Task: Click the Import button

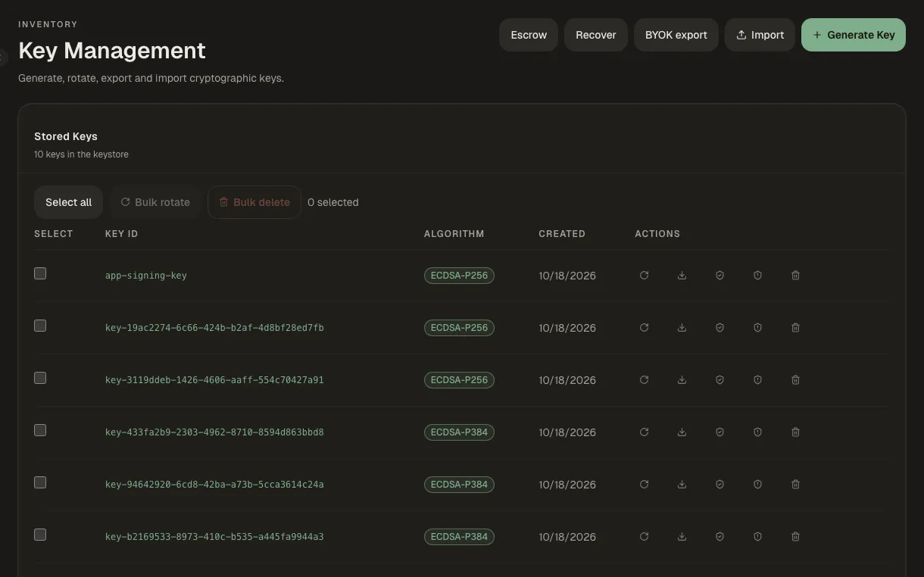Action: pos(760,35)
